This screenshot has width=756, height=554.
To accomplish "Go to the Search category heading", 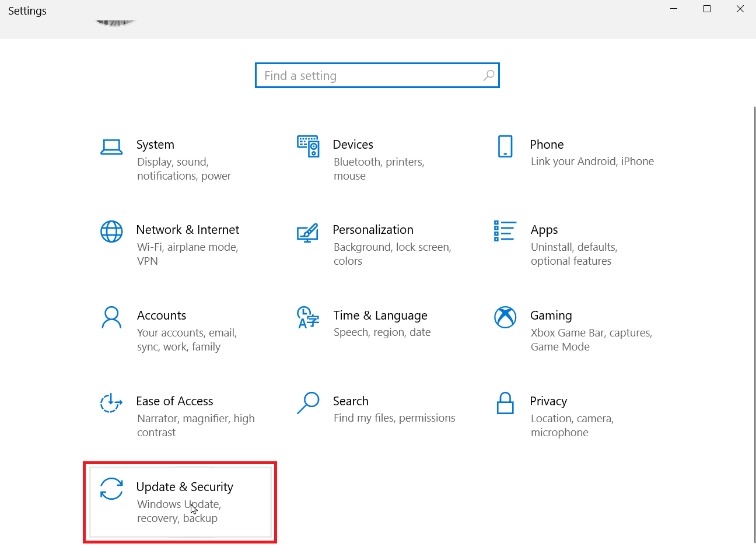I will [351, 401].
